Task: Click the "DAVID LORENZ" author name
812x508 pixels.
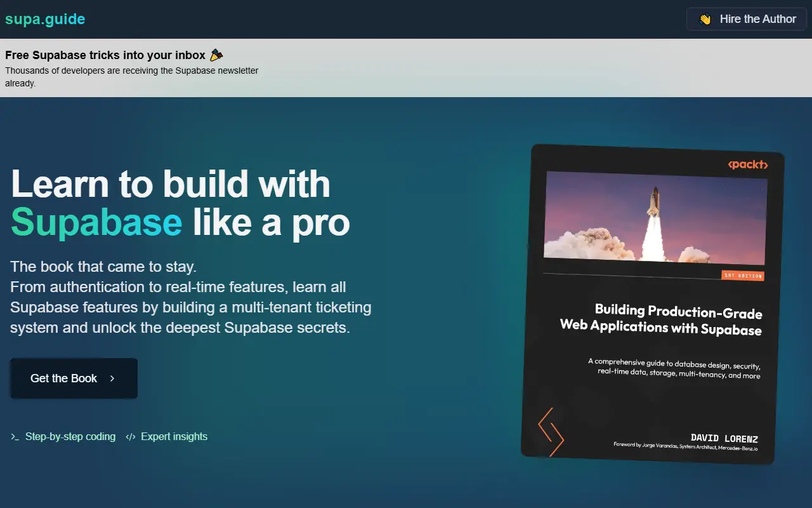Action: [x=724, y=439]
